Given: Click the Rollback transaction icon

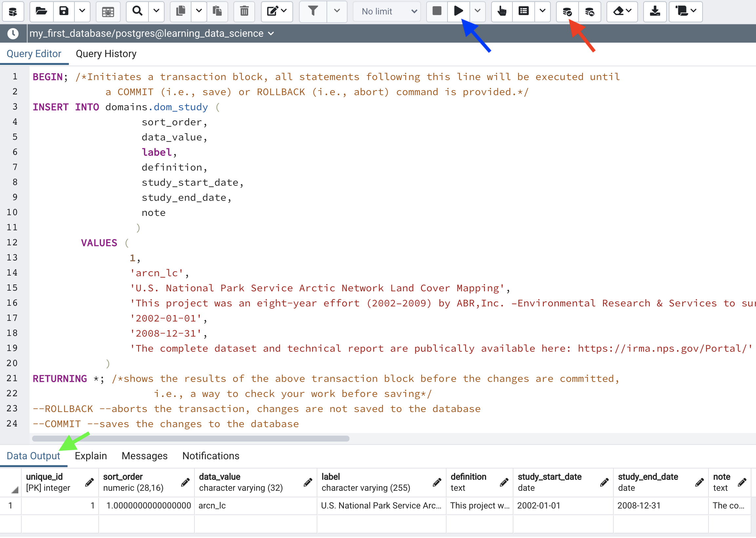Looking at the screenshot, I should pyautogui.click(x=589, y=11).
